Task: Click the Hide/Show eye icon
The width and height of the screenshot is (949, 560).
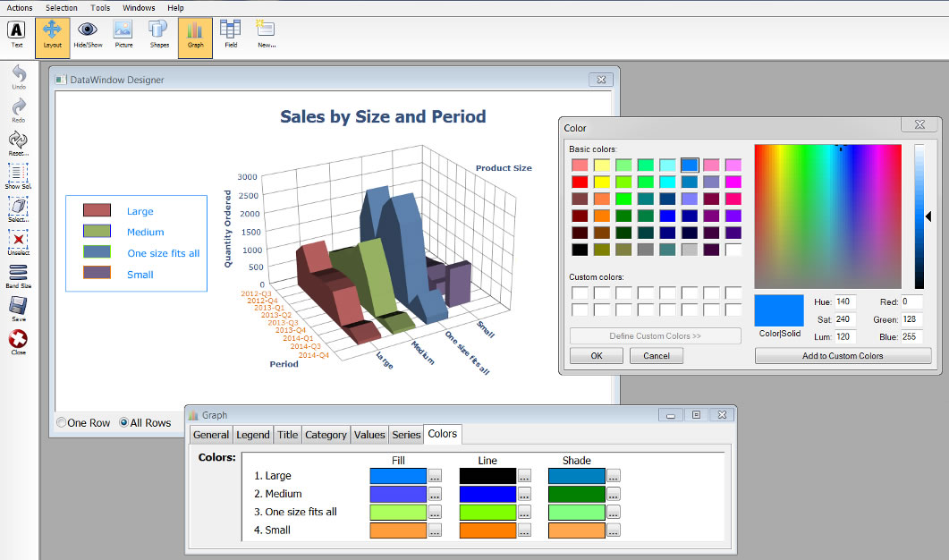Action: [x=87, y=34]
